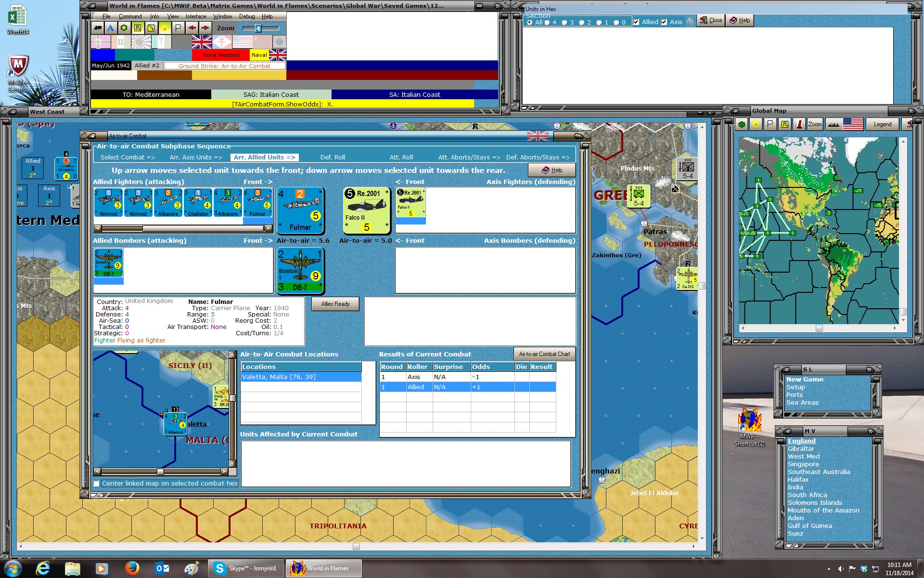
Task: Select the All section radio button
Action: (x=530, y=23)
